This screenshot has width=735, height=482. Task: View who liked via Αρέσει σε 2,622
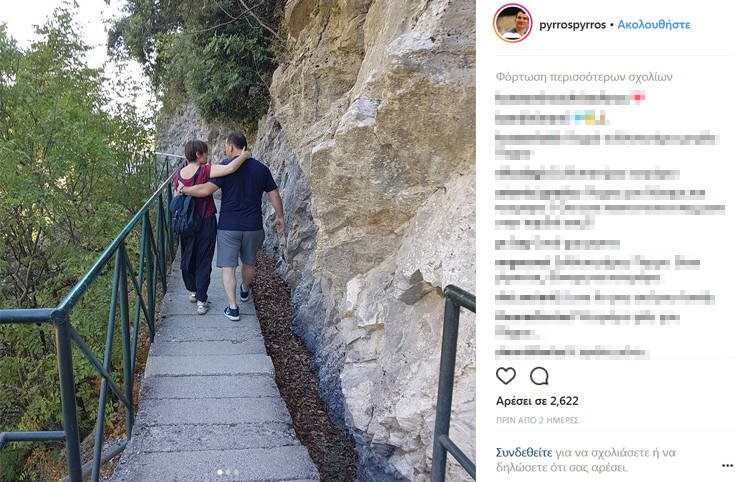coord(537,401)
